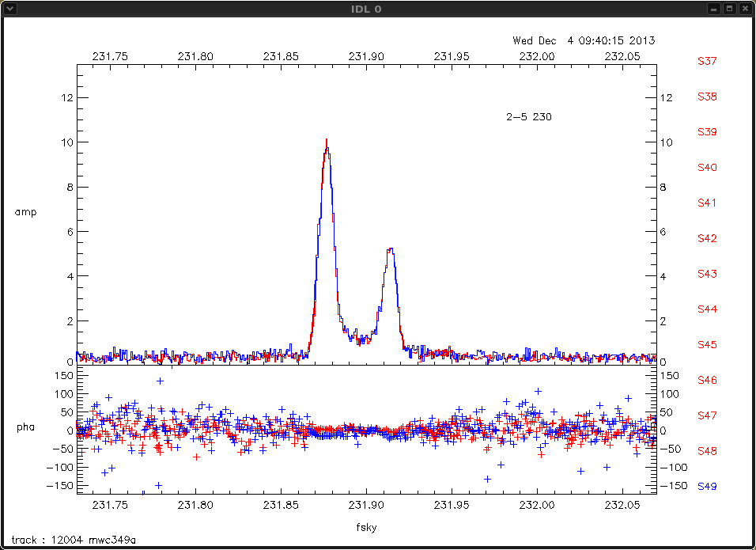Click the S47 label
This screenshot has width=756, height=550.
coord(706,415)
